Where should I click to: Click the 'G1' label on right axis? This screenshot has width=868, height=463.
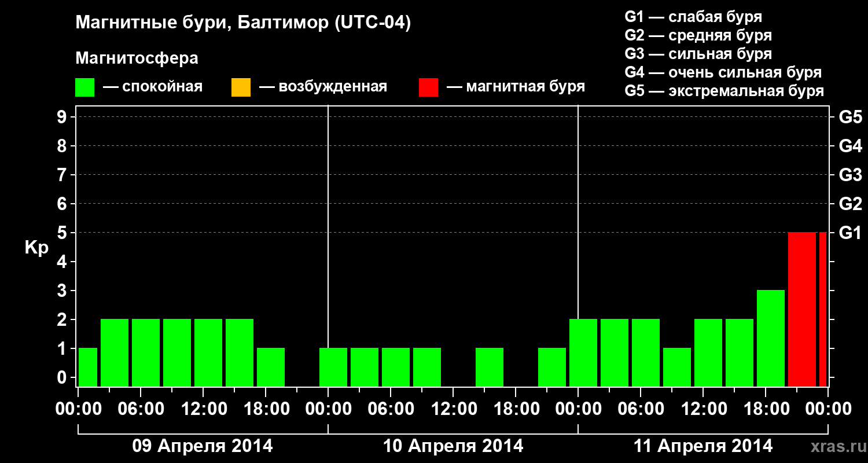pyautogui.click(x=850, y=233)
